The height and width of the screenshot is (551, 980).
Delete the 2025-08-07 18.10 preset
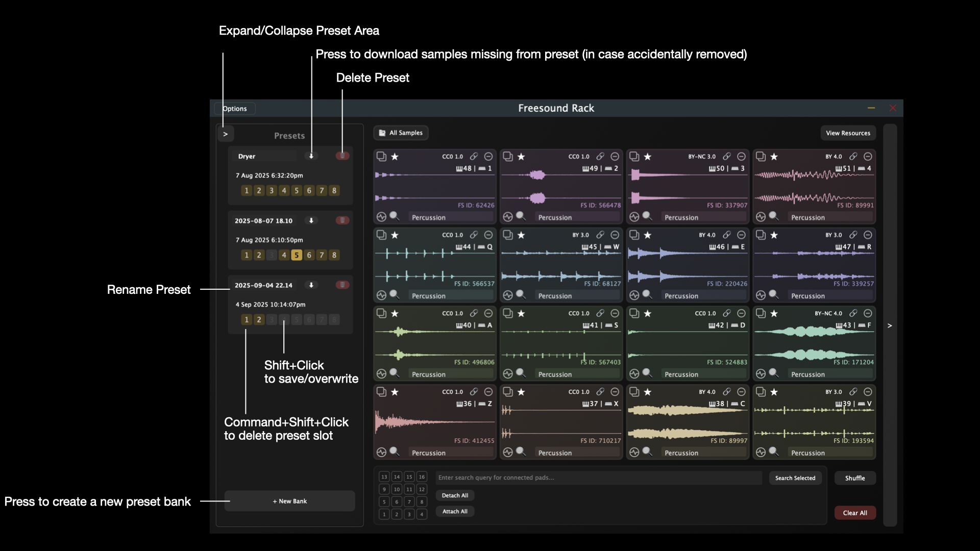point(342,220)
